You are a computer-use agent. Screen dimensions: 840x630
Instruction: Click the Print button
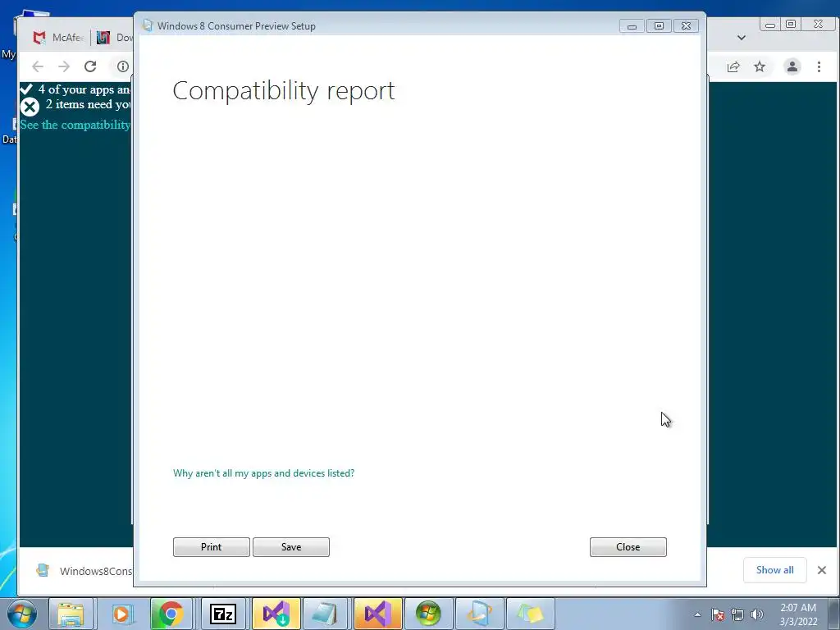click(211, 547)
